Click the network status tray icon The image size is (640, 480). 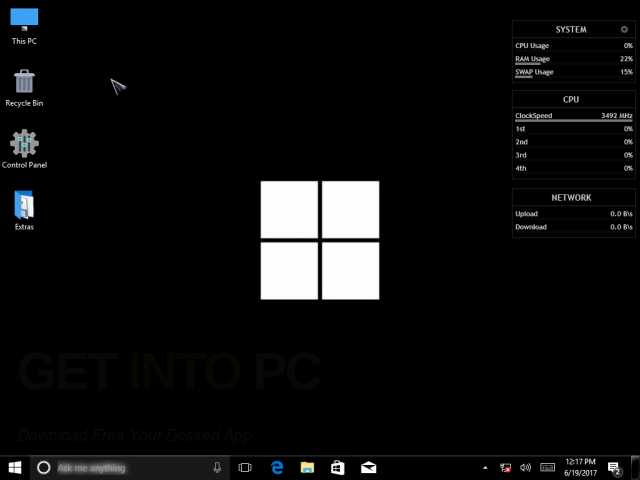[505, 468]
